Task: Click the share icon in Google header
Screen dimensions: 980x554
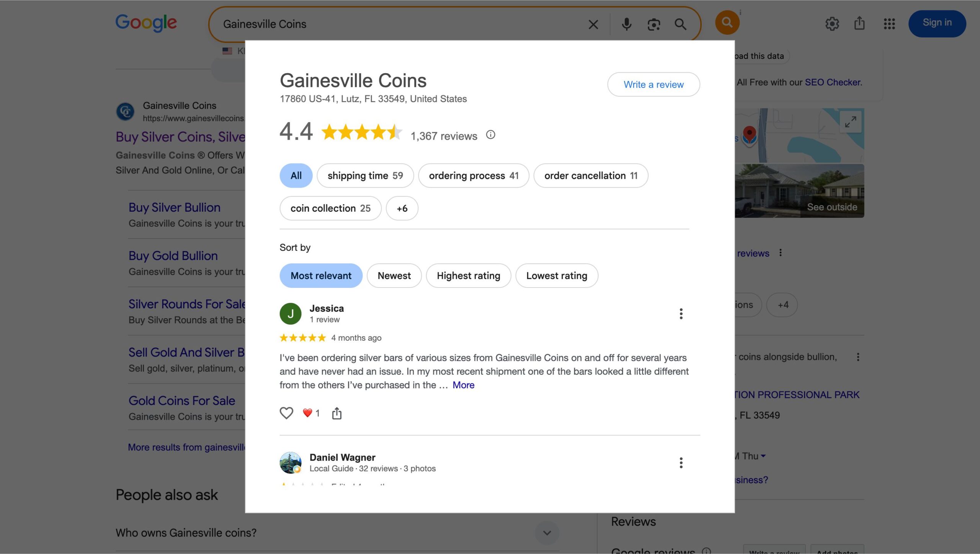Action: coord(859,23)
